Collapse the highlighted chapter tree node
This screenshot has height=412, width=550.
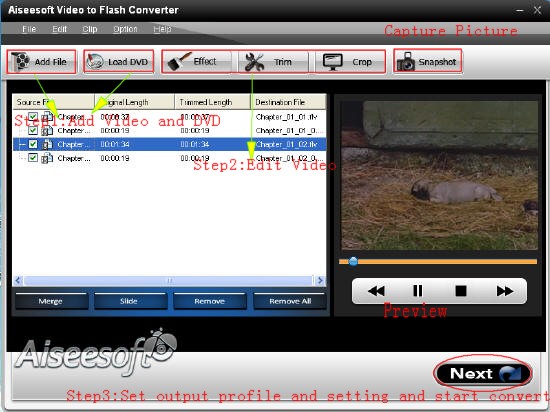(x=22, y=144)
